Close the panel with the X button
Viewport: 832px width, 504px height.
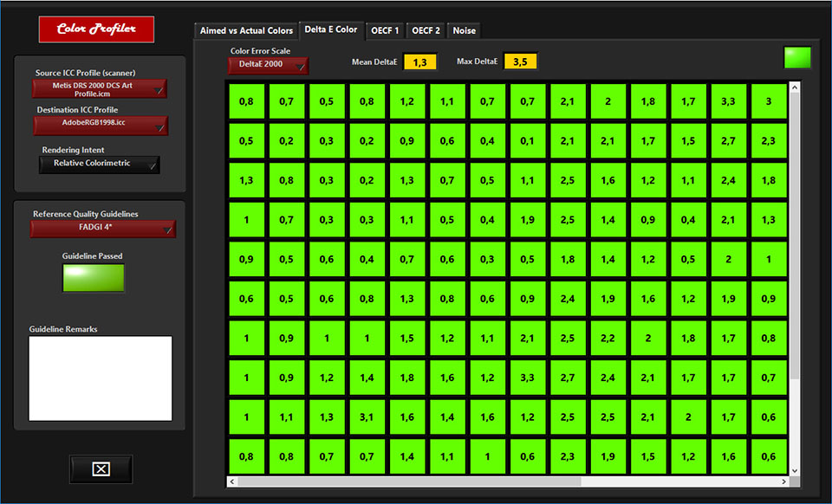(x=101, y=469)
